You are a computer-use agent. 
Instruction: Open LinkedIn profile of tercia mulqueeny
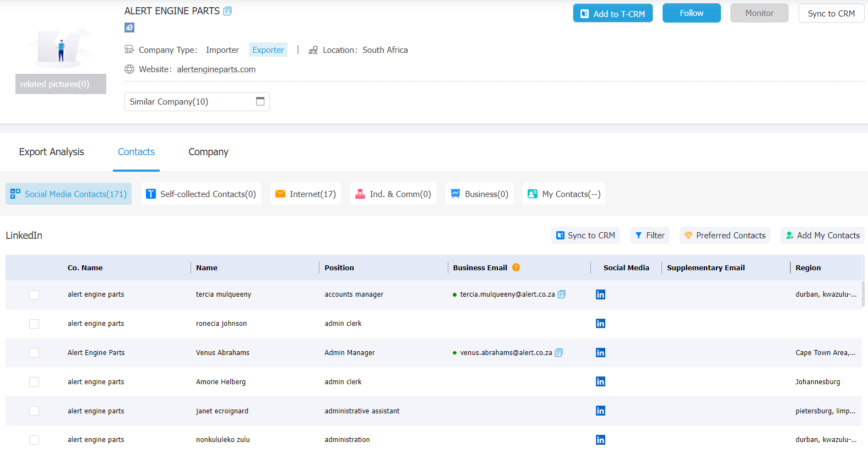pyautogui.click(x=600, y=294)
